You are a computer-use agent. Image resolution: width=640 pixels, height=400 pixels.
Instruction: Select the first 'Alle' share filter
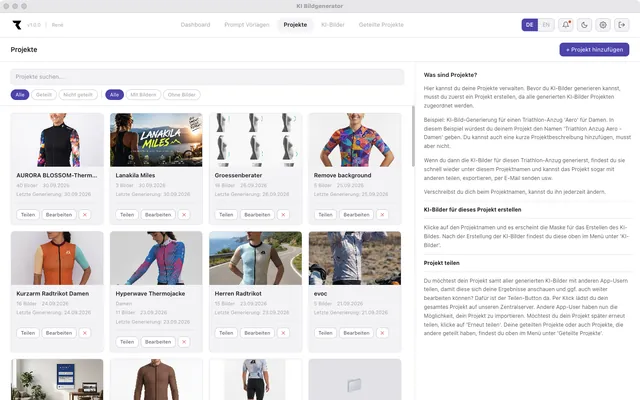(20, 95)
